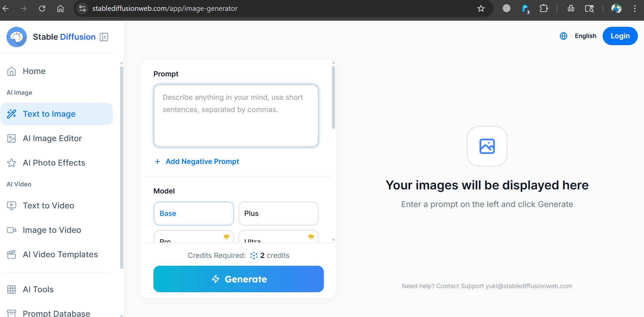Click inside the prompt text area

click(236, 115)
